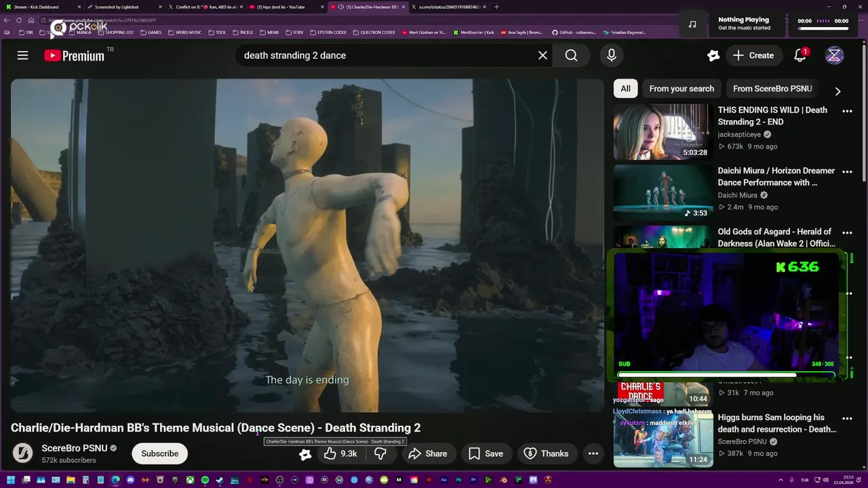This screenshot has width=868, height=488.
Task: Select From your search chip
Action: coord(682,89)
